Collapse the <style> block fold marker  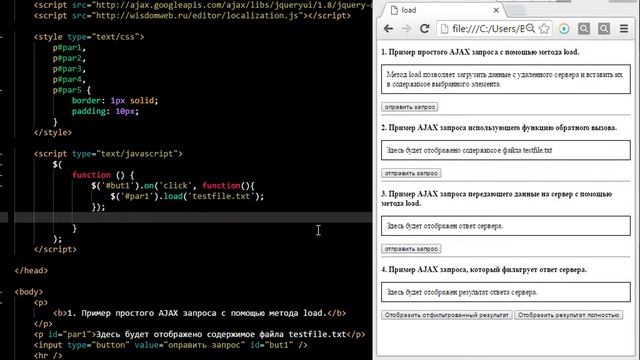pyautogui.click(x=2, y=37)
